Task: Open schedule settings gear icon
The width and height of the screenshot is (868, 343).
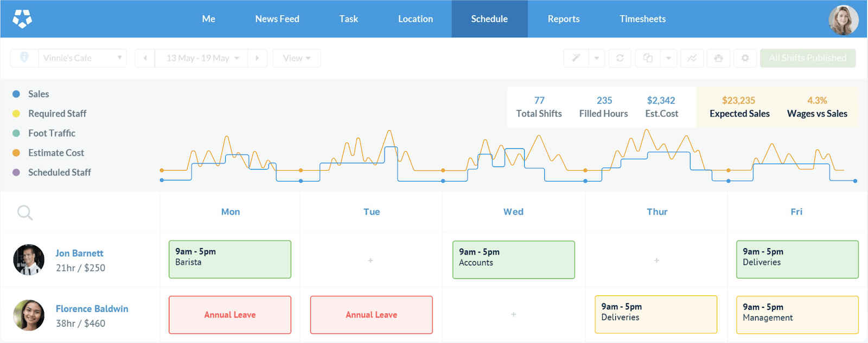Action: (x=745, y=58)
